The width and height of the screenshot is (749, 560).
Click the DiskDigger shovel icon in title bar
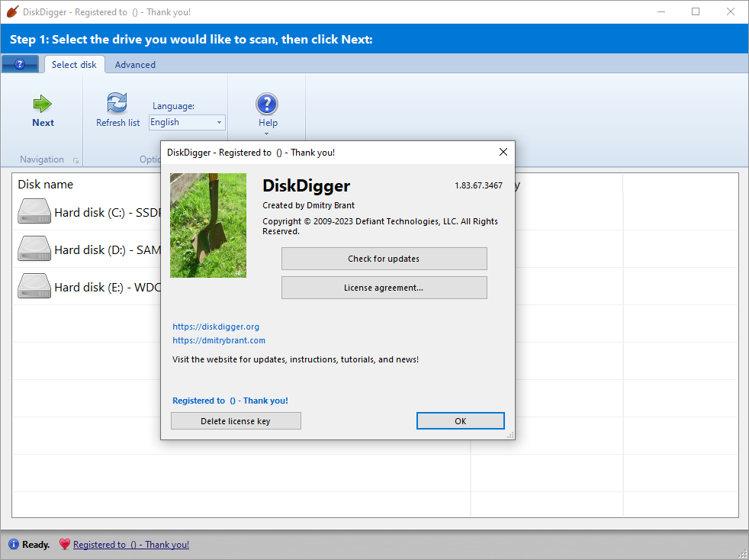point(12,11)
